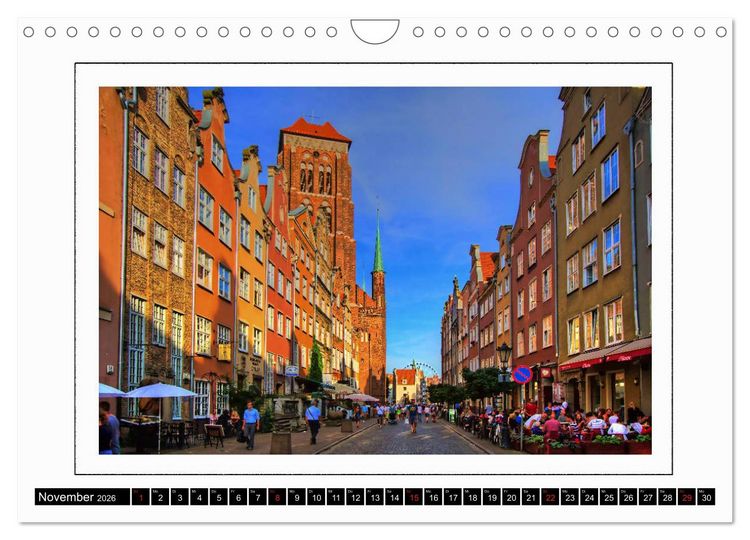Click the November 2026 month label
This screenshot has width=750, height=540.
tap(82, 496)
